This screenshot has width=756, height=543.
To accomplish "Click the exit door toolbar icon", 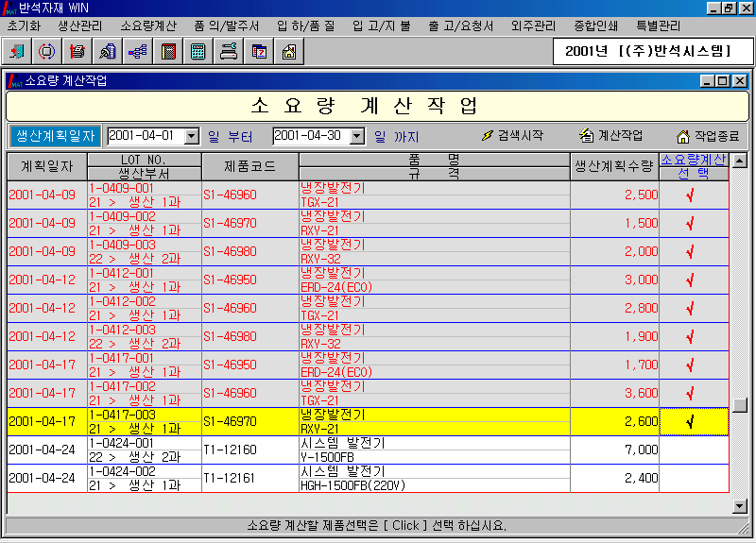I will pyautogui.click(x=18, y=51).
